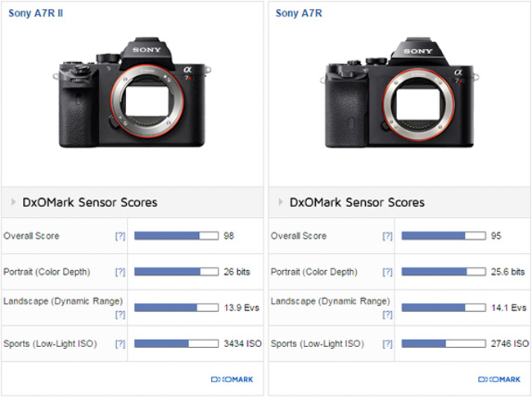Select the A7R overall score value 95
The width and height of the screenshot is (532, 397).
pos(496,236)
